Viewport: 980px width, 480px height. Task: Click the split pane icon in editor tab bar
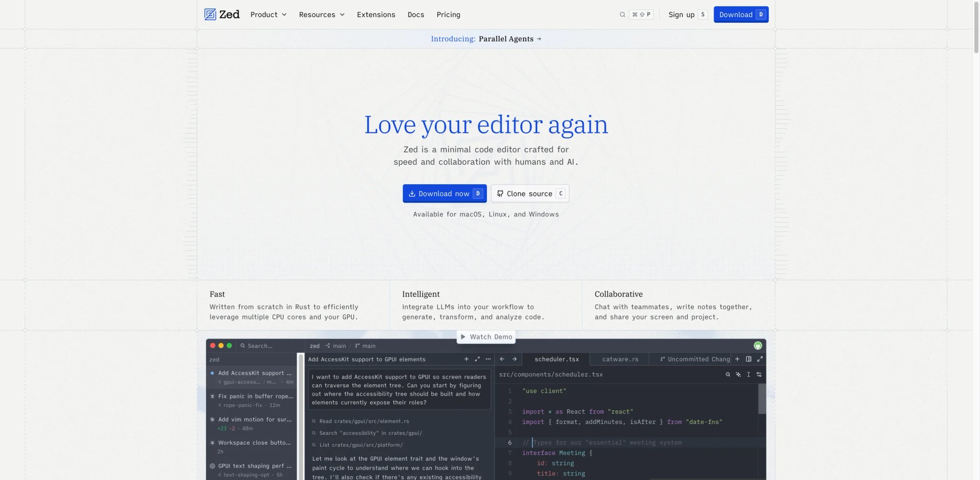click(748, 359)
